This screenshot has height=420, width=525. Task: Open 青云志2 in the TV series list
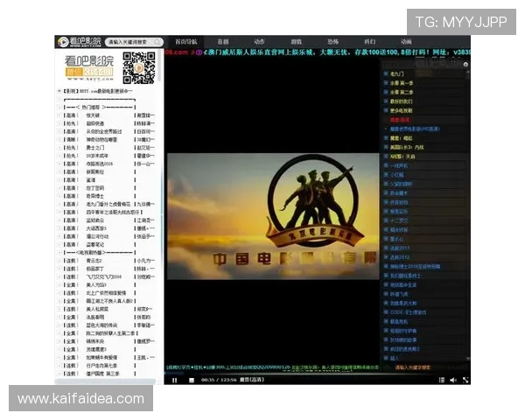click(x=94, y=261)
